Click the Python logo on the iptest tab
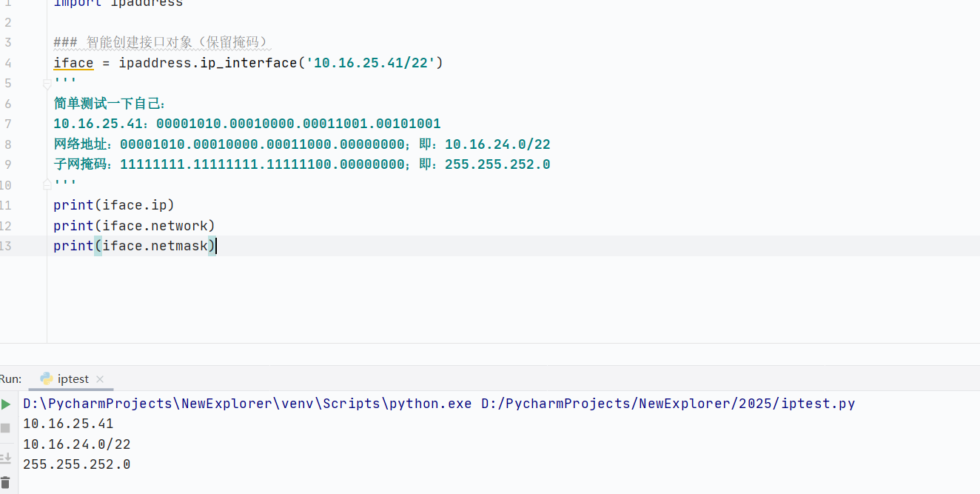Viewport: 980px width, 494px height. coord(47,379)
